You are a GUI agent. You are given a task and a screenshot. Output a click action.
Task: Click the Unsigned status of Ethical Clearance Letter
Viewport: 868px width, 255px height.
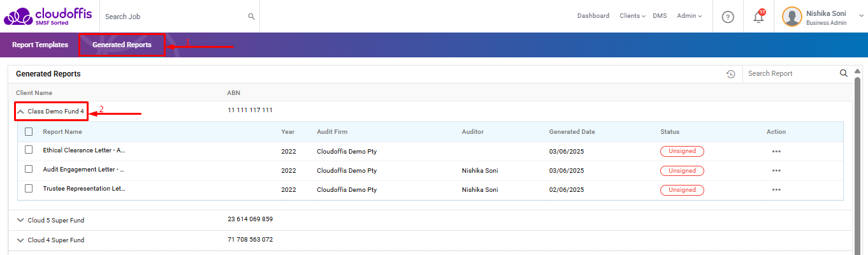682,152
